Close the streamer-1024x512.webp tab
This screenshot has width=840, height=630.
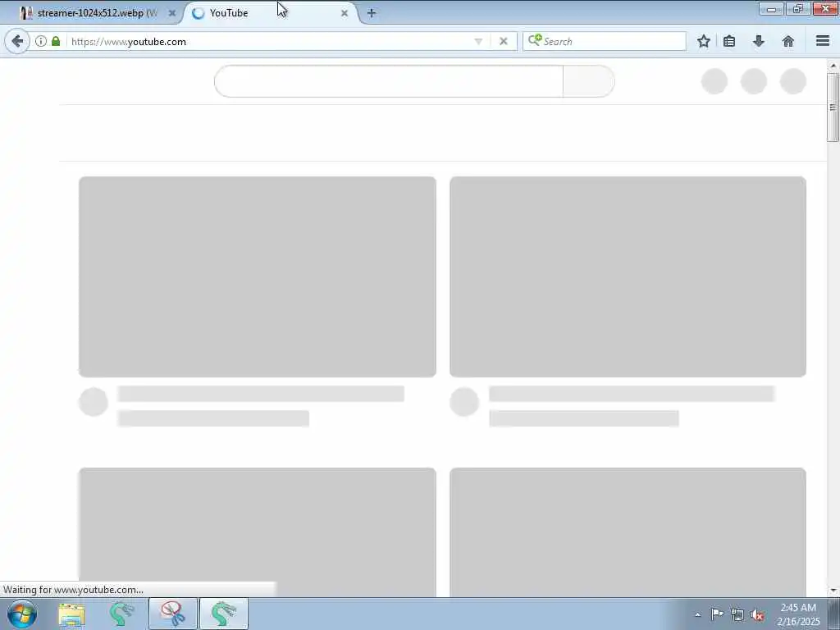172,13
